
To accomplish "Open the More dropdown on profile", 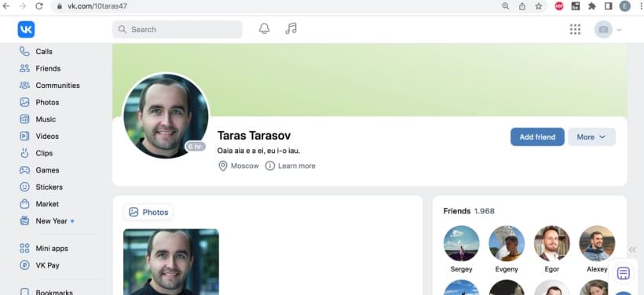I will tap(591, 137).
